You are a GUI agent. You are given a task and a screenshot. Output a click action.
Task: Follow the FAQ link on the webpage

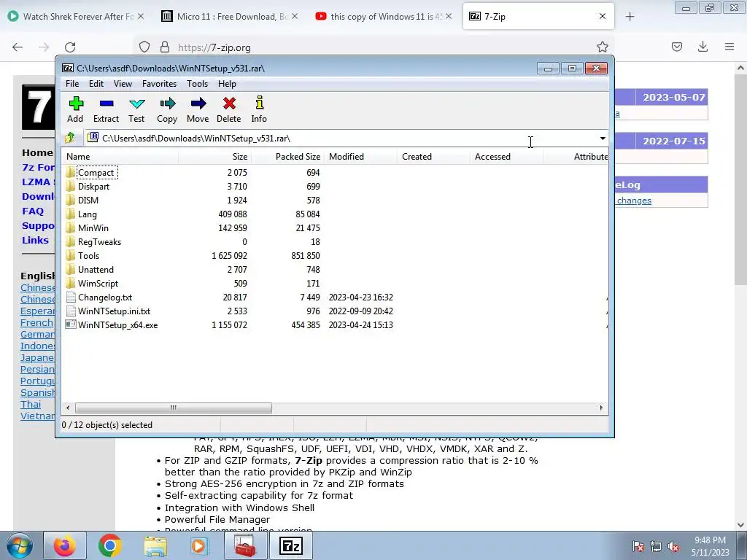click(x=33, y=211)
